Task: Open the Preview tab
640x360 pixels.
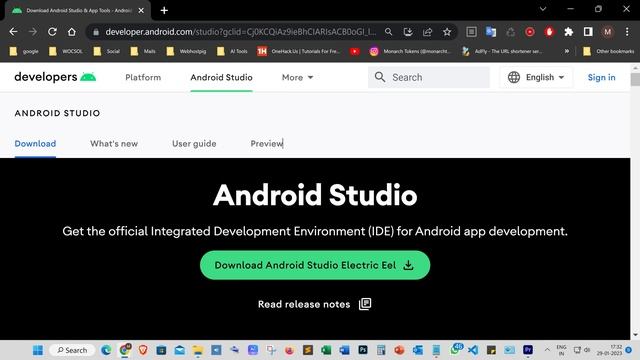Action: point(267,144)
